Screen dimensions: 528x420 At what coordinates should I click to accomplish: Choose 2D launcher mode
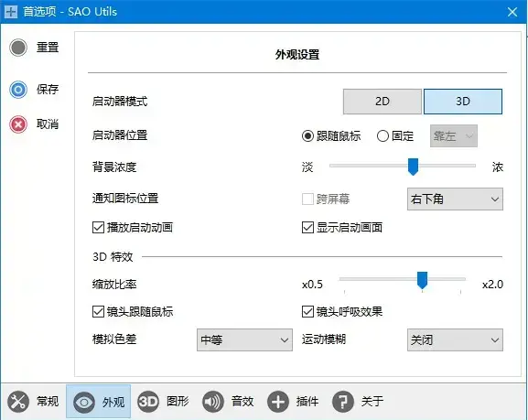383,102
